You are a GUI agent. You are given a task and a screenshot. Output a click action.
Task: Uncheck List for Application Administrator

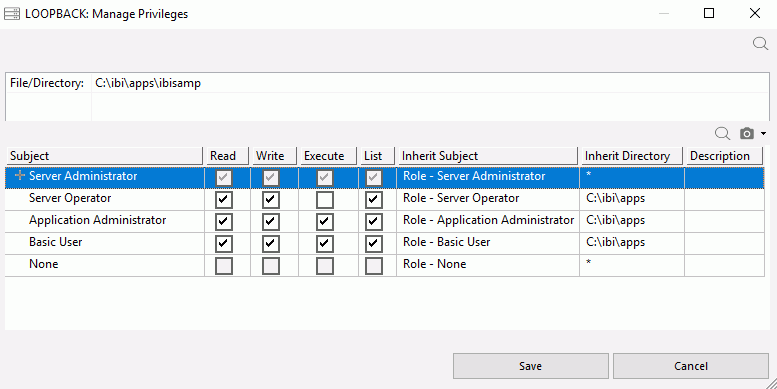coord(374,222)
